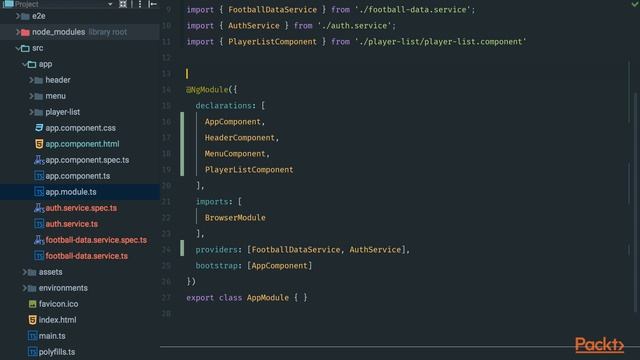Expand the player-list folder
The width and height of the screenshot is (640, 360).
click(x=31, y=112)
